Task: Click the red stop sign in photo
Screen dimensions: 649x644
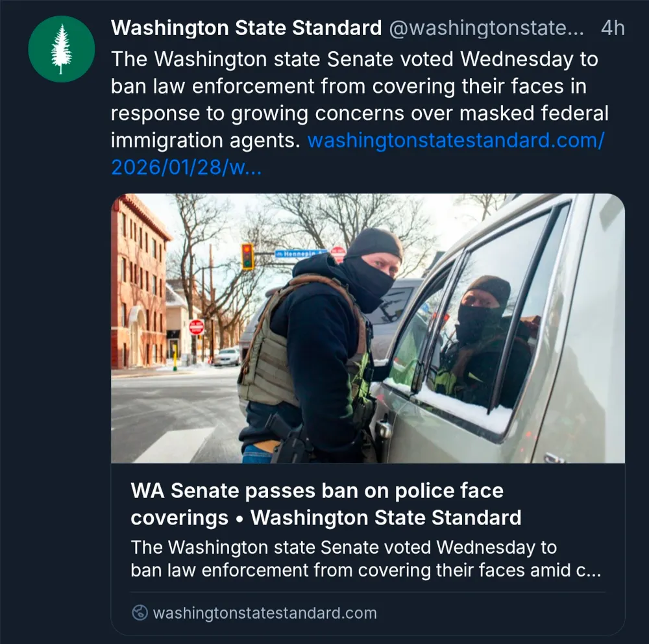Action: (x=197, y=327)
